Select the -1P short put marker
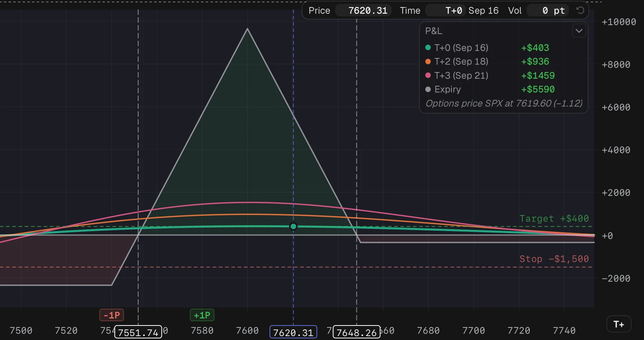This screenshot has height=340, width=644. [112, 315]
